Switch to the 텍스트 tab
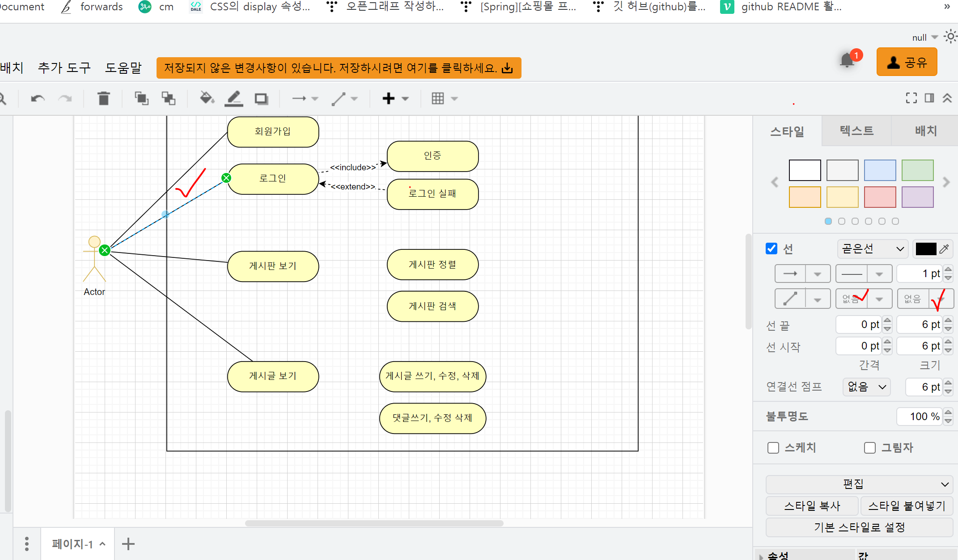The height and width of the screenshot is (560, 958). coord(856,131)
